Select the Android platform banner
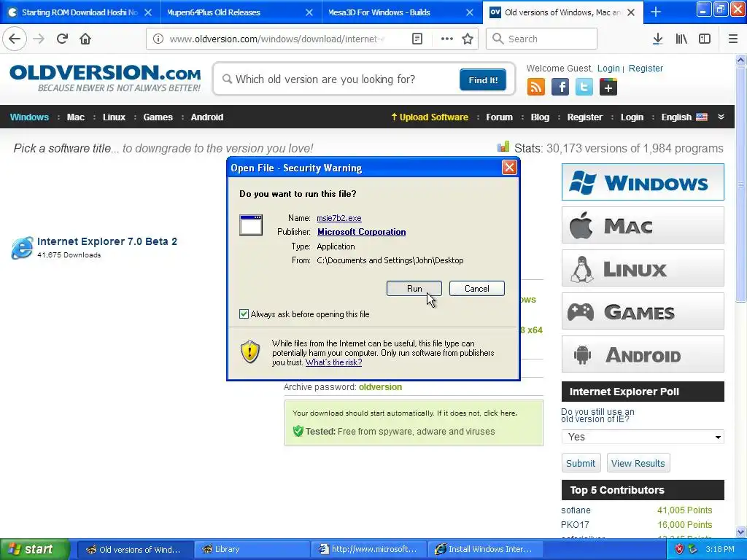The image size is (747, 560). click(x=643, y=354)
